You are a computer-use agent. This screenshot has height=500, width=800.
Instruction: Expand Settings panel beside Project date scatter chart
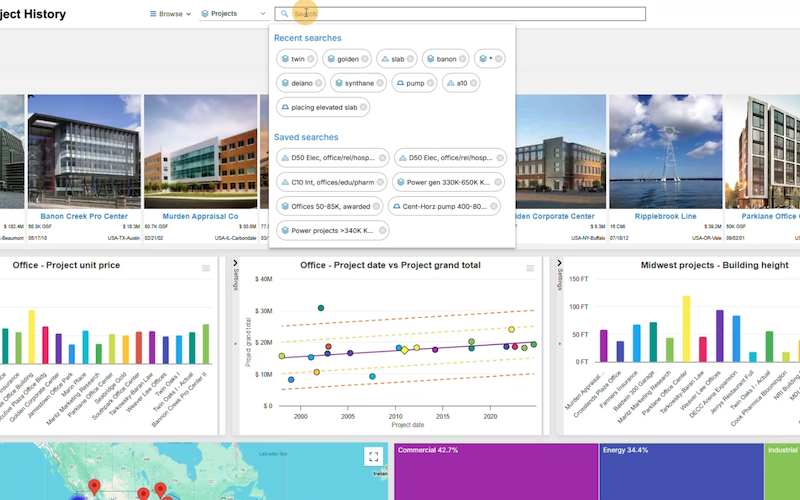tap(235, 263)
